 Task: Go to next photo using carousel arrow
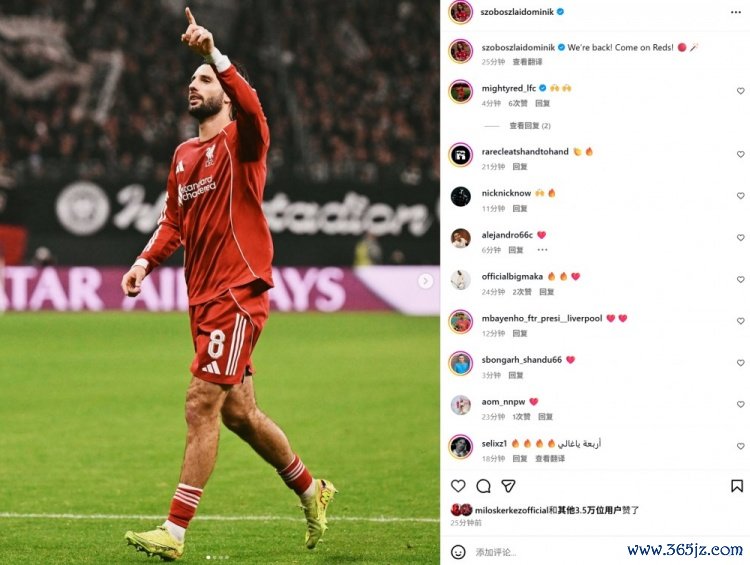coord(425,281)
